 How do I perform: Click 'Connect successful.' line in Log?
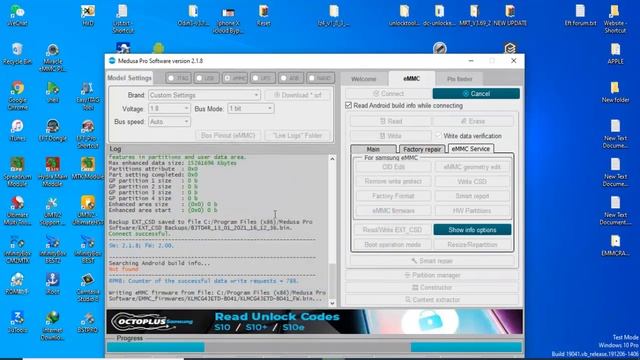point(140,234)
